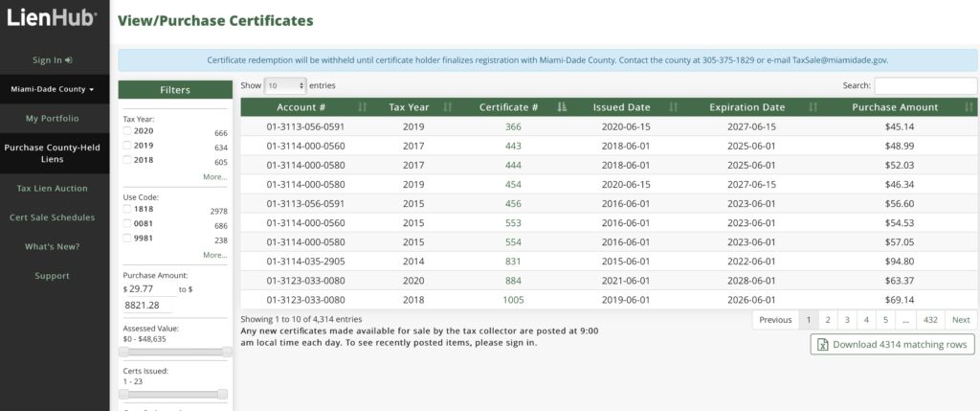This screenshot has width=980, height=411.
Task: Click the Sign In link
Action: point(53,60)
